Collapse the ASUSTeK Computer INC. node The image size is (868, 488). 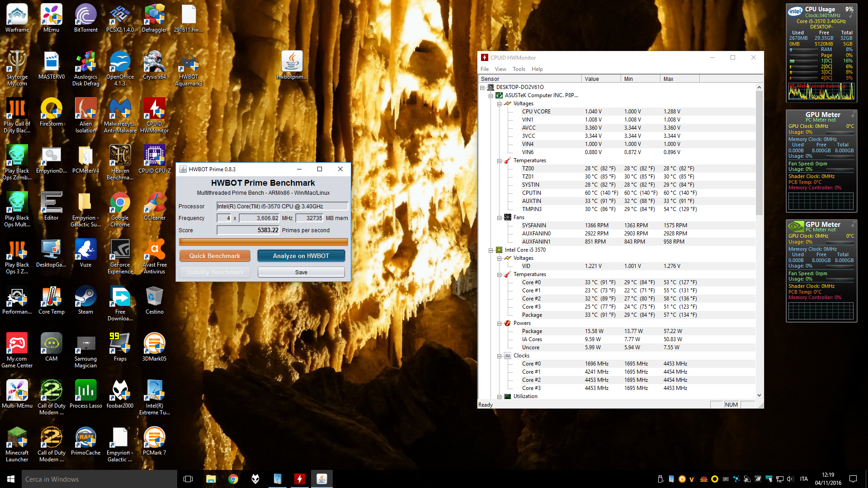(491, 95)
